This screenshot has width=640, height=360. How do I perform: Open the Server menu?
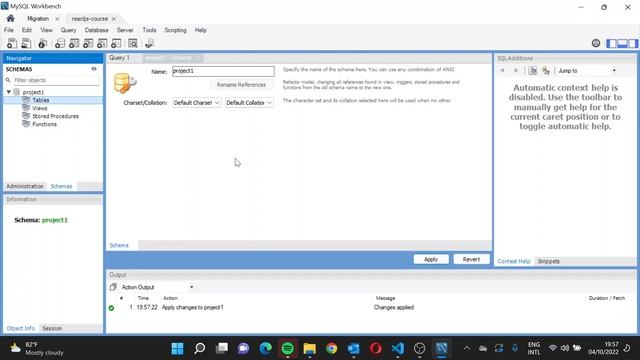[x=125, y=30]
